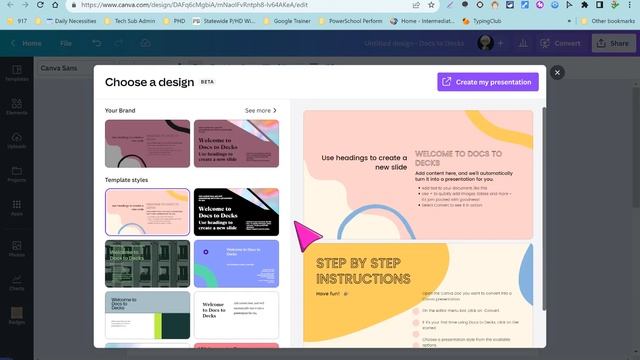Open the insights bar chart icon

pyautogui.click(x=523, y=43)
